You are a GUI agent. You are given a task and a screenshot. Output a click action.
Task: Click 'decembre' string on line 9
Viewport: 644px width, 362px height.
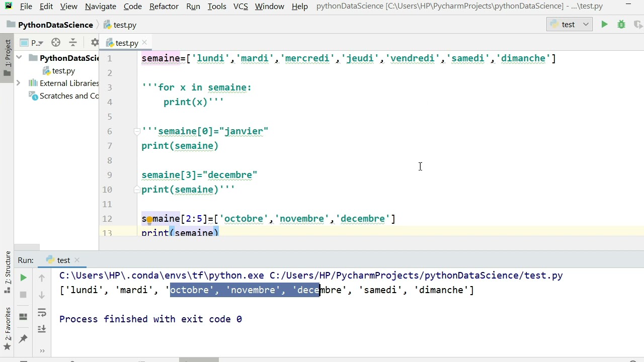point(230,175)
